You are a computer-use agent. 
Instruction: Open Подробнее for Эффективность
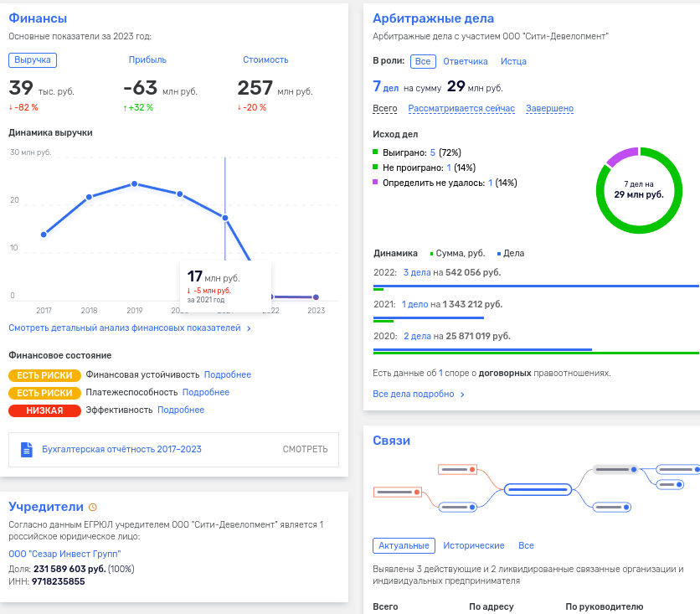tap(181, 410)
